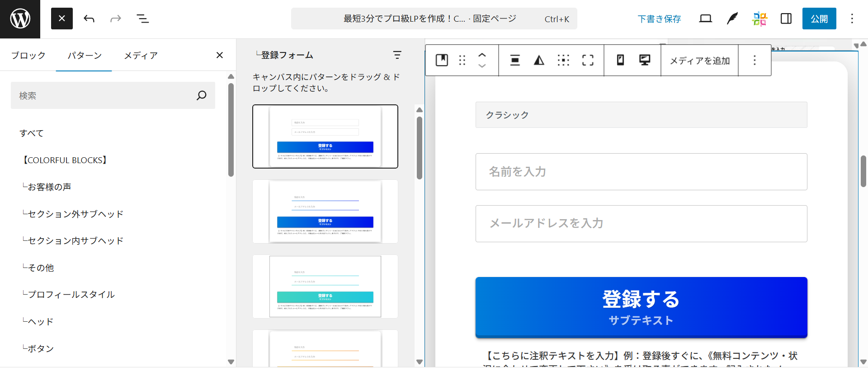Select the クラシック block header
The width and height of the screenshot is (868, 371).
click(641, 115)
